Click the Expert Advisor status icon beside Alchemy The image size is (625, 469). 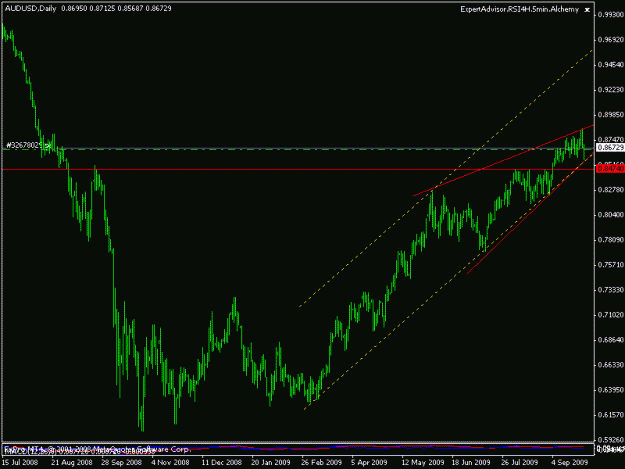tap(587, 10)
